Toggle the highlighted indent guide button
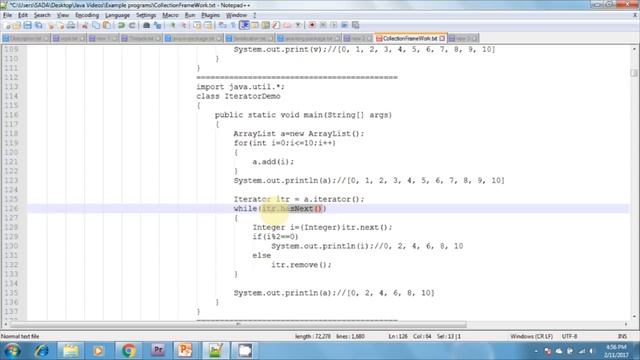The image size is (640, 360). click(244, 25)
